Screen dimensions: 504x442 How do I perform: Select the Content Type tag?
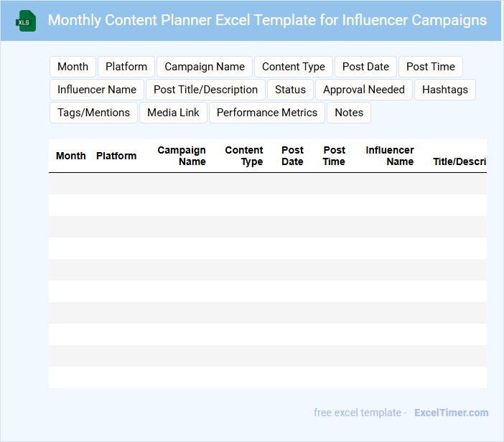pyautogui.click(x=294, y=67)
